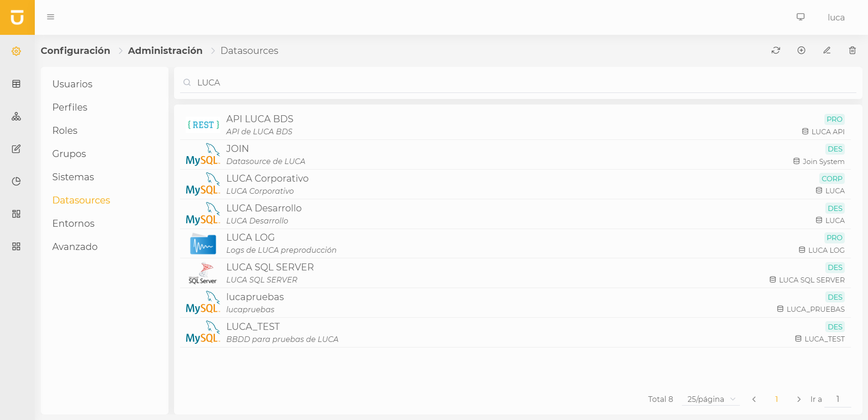Click the monitor icon in top bar
This screenshot has width=868, height=420.
point(800,16)
